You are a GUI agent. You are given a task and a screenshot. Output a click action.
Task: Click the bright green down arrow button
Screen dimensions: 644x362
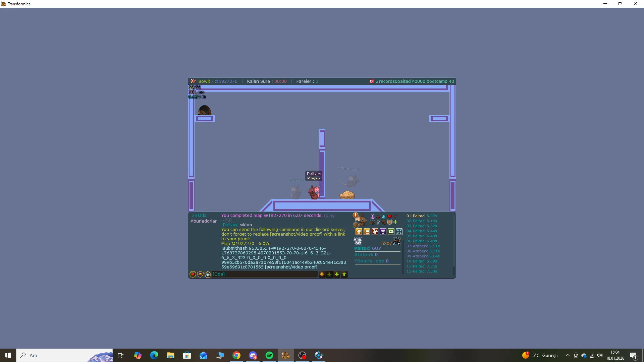(337, 274)
